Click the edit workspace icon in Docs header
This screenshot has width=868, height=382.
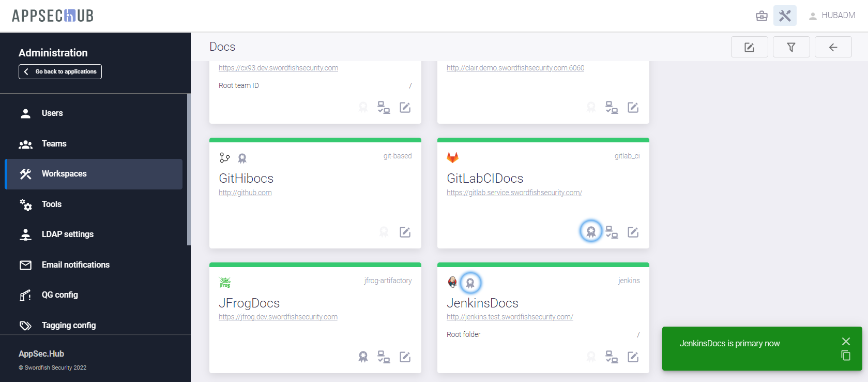pos(749,47)
